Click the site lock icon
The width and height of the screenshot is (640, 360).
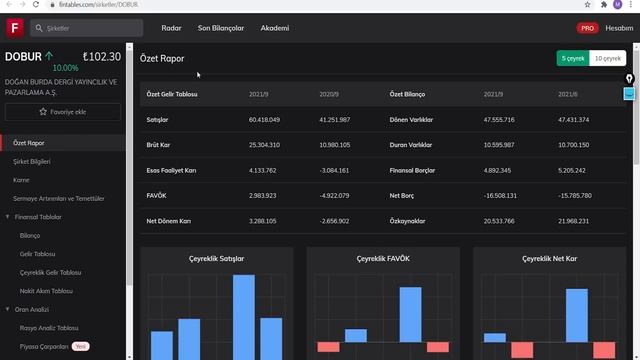click(x=52, y=4)
